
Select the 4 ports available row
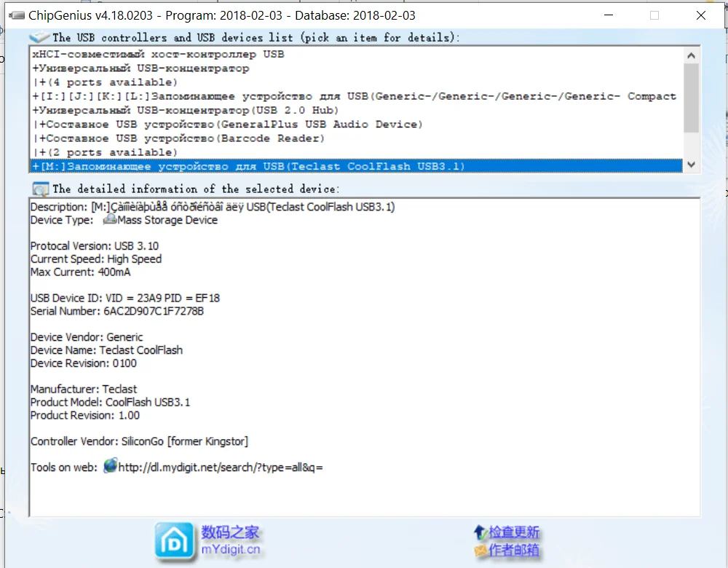357,82
